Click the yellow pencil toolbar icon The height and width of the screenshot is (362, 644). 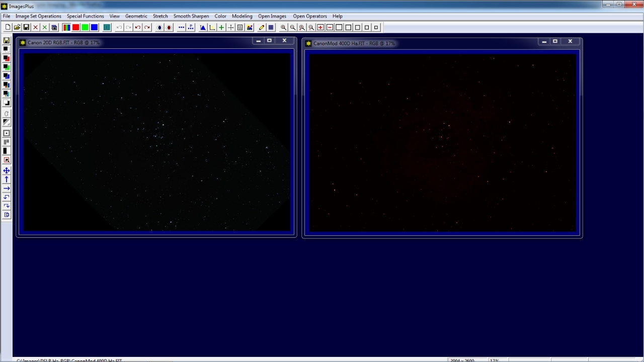pos(262,27)
